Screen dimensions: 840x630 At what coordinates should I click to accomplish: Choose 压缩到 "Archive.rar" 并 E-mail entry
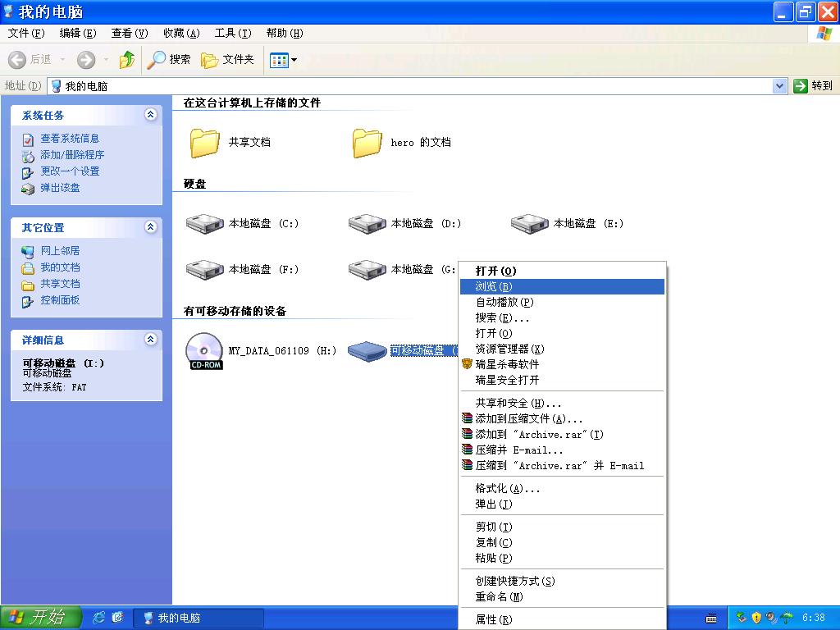tap(562, 466)
